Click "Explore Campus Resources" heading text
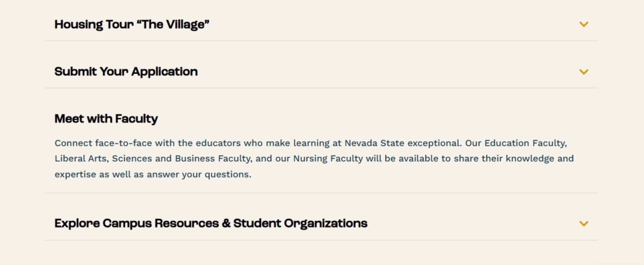The width and height of the screenshot is (644, 265). click(x=136, y=223)
